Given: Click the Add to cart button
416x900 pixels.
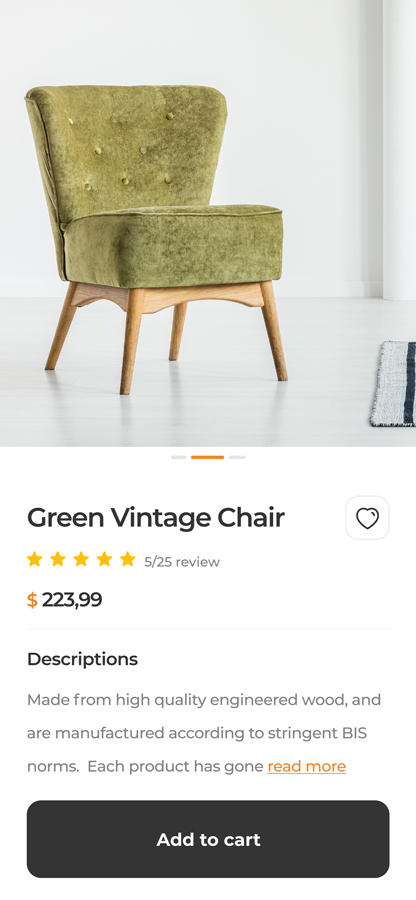Looking at the screenshot, I should (208, 839).
